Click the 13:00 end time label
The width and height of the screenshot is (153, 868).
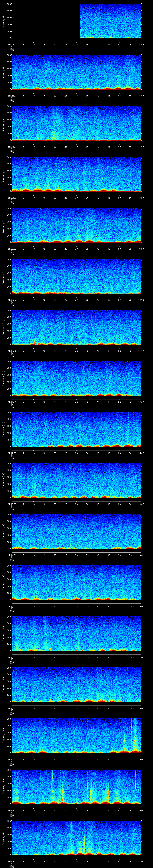(x=141, y=453)
